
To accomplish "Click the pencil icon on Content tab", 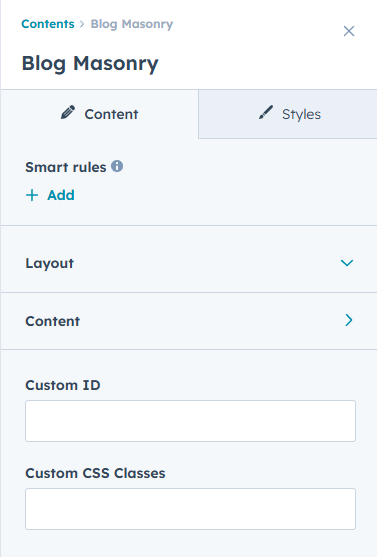I will [x=68, y=112].
